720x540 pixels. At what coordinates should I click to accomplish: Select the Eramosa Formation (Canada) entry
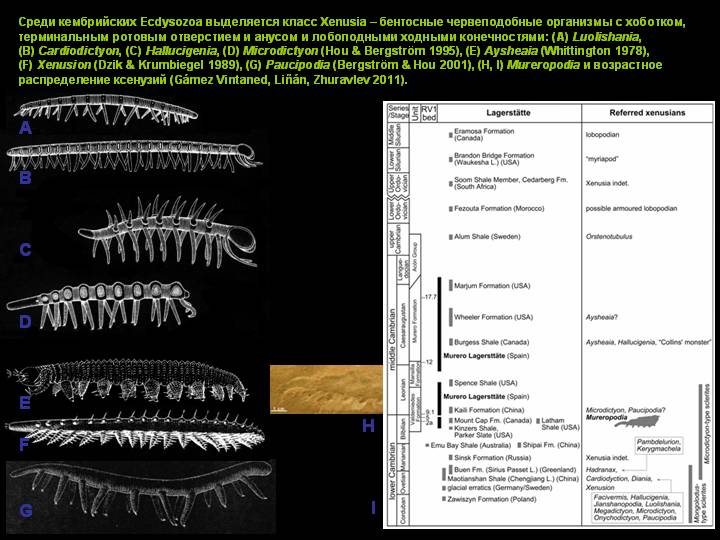click(484, 135)
